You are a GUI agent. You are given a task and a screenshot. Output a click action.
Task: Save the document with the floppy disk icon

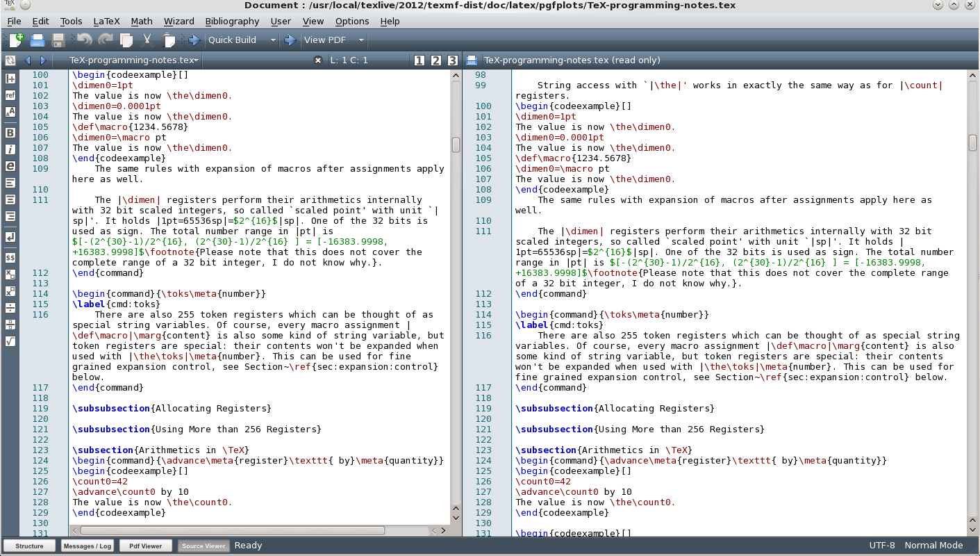58,40
